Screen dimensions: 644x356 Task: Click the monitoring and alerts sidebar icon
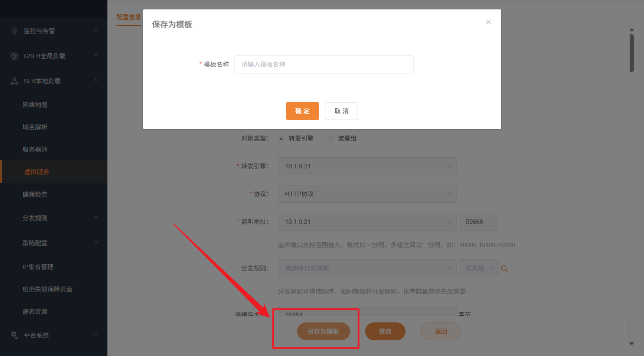14,31
